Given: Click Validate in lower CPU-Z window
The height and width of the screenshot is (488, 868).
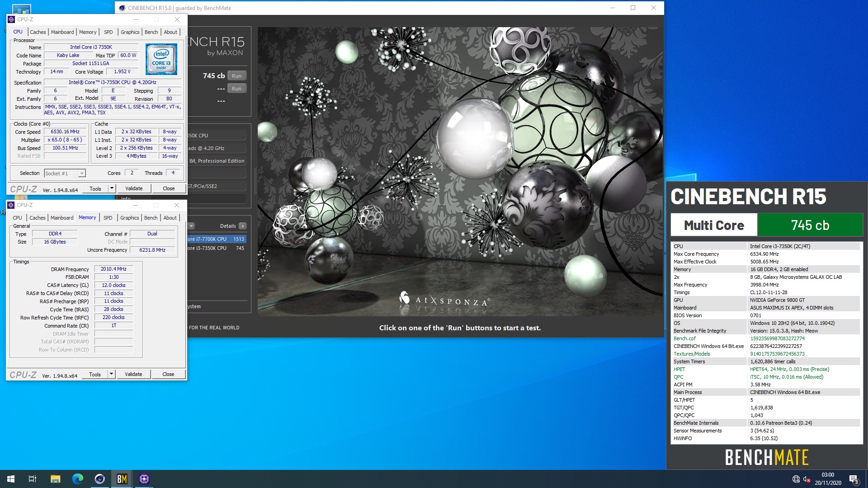Looking at the screenshot, I should click(133, 374).
